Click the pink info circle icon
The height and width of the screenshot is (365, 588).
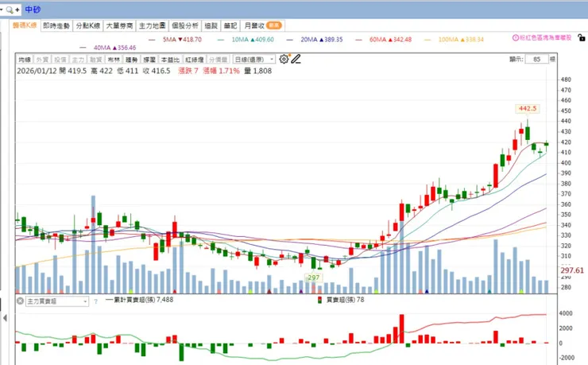515,38
